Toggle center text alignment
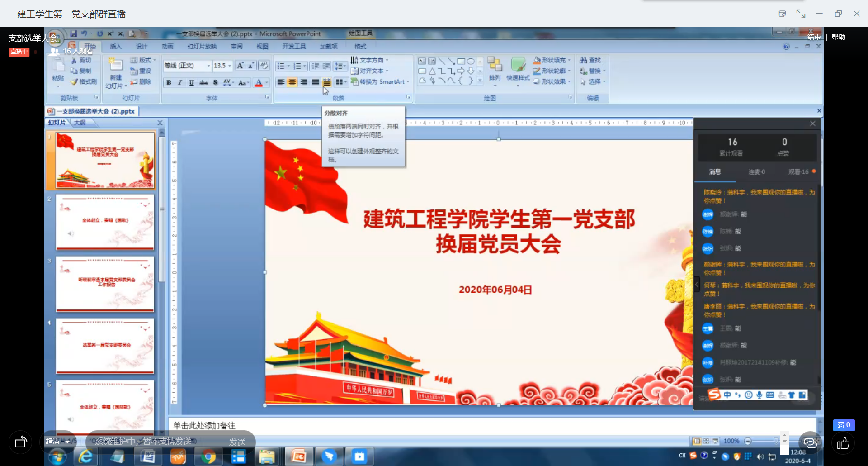The height and width of the screenshot is (466, 868). click(292, 82)
